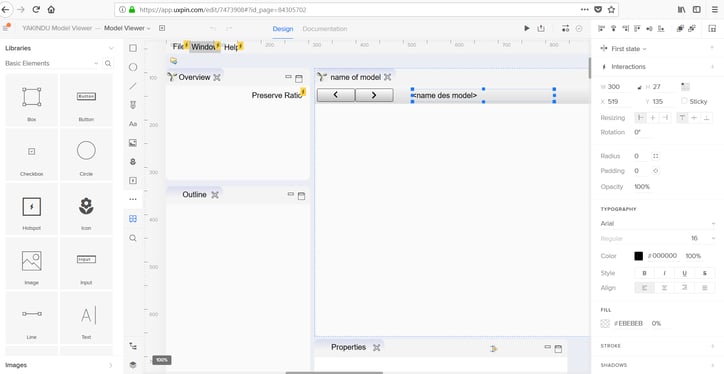Toggle Underline text style

pyautogui.click(x=684, y=273)
